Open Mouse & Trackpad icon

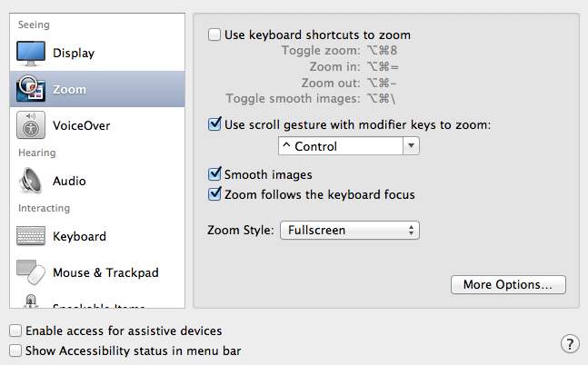click(x=31, y=271)
